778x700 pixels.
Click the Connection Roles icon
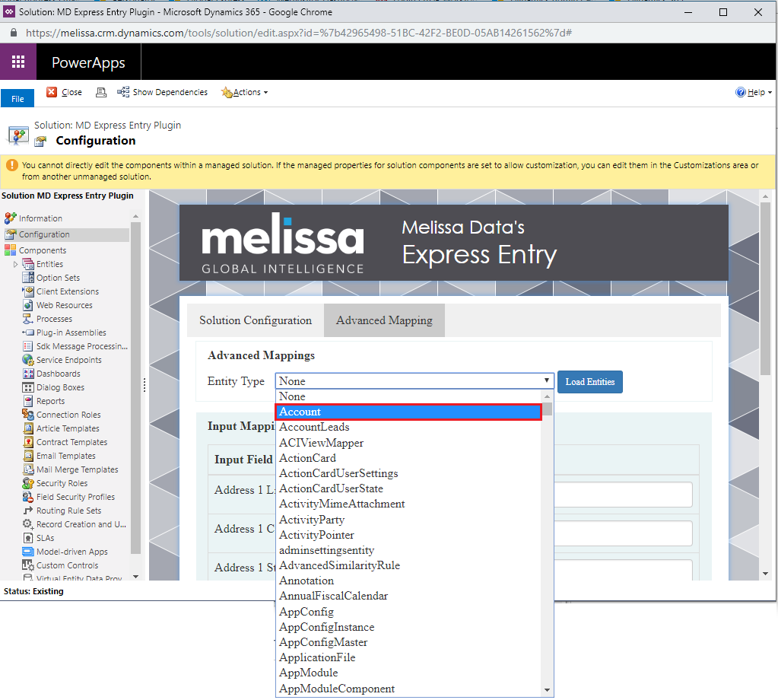(28, 415)
